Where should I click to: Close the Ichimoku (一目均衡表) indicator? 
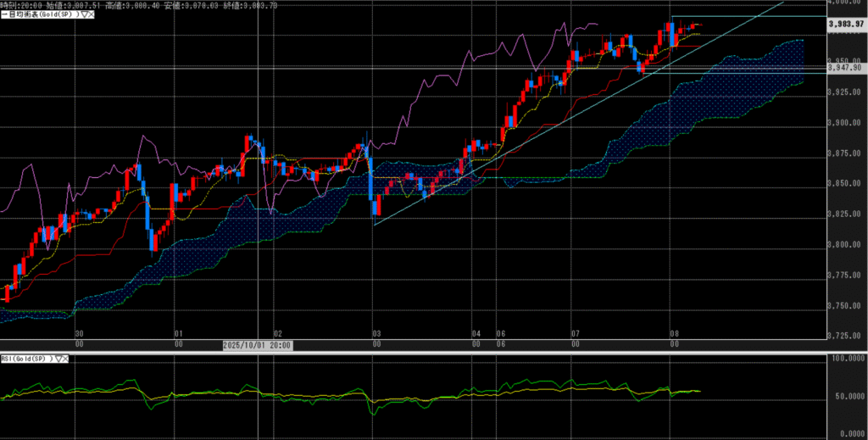(91, 15)
